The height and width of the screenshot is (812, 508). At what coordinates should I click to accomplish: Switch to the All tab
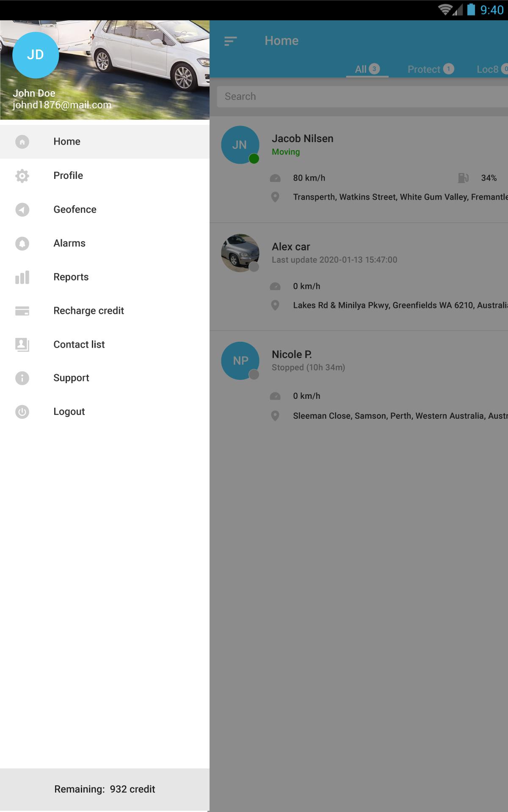(x=367, y=69)
